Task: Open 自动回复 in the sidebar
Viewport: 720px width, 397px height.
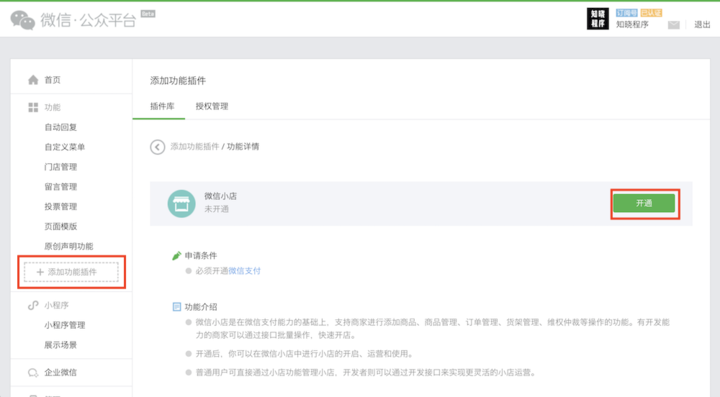Action: pos(61,127)
